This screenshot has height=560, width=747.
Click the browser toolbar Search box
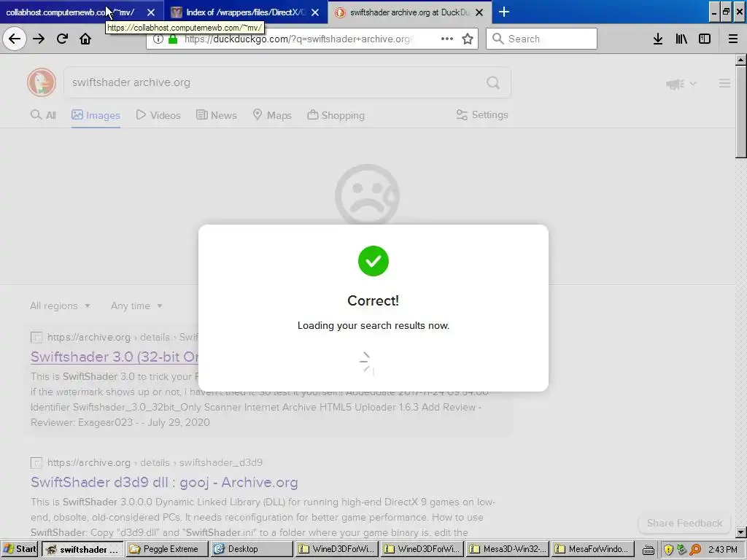[x=542, y=39]
